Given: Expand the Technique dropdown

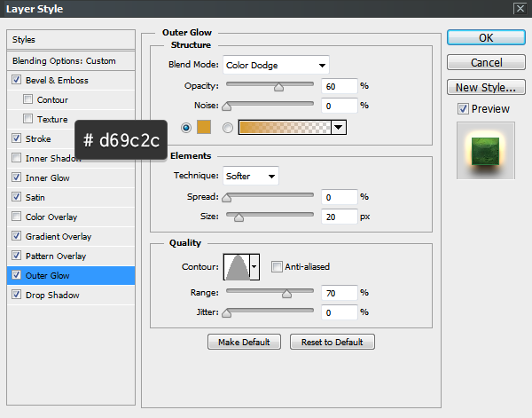Looking at the screenshot, I should tap(251, 176).
